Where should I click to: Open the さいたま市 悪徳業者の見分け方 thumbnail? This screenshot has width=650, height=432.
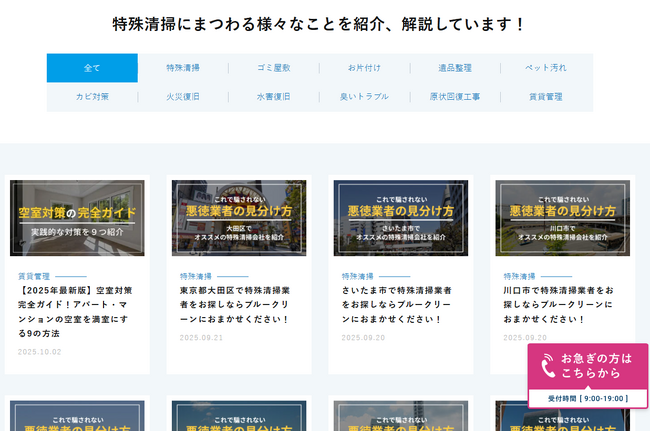[x=401, y=218]
